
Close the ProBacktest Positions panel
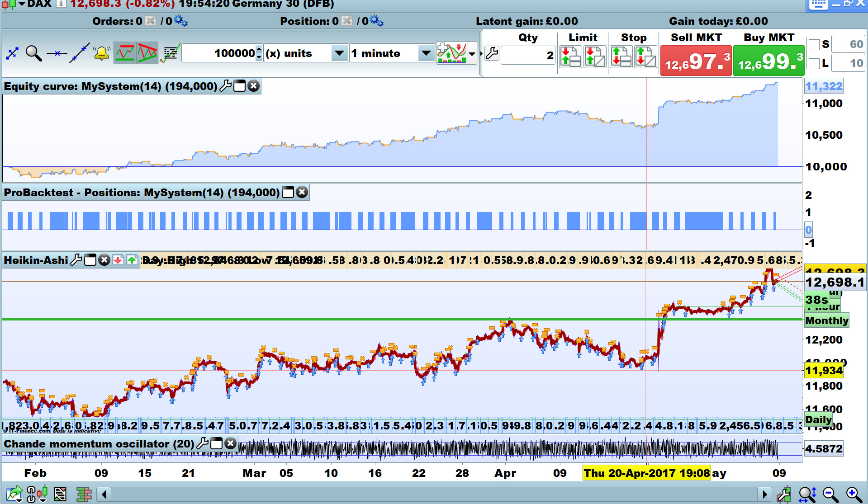pyautogui.click(x=302, y=192)
